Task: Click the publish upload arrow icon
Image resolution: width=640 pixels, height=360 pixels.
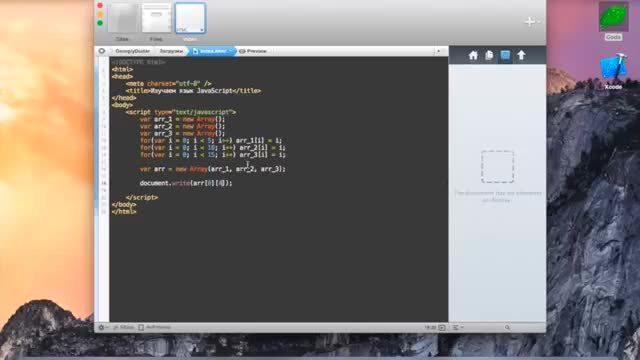Action: (x=521, y=55)
